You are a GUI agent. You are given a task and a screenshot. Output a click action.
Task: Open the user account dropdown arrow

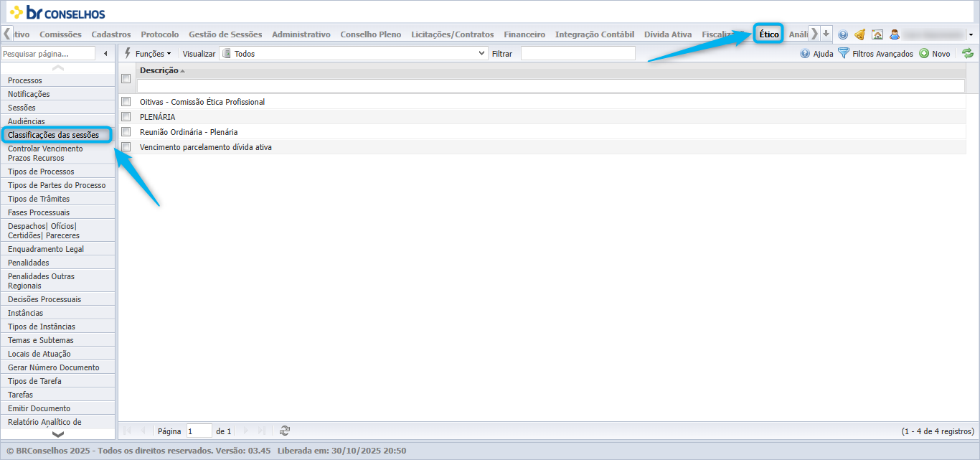971,34
